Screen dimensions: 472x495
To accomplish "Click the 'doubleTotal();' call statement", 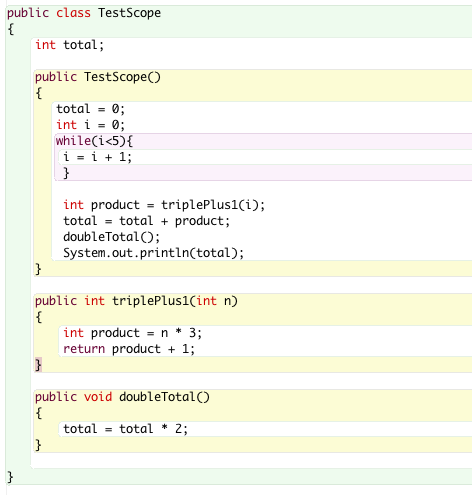I will point(112,237).
